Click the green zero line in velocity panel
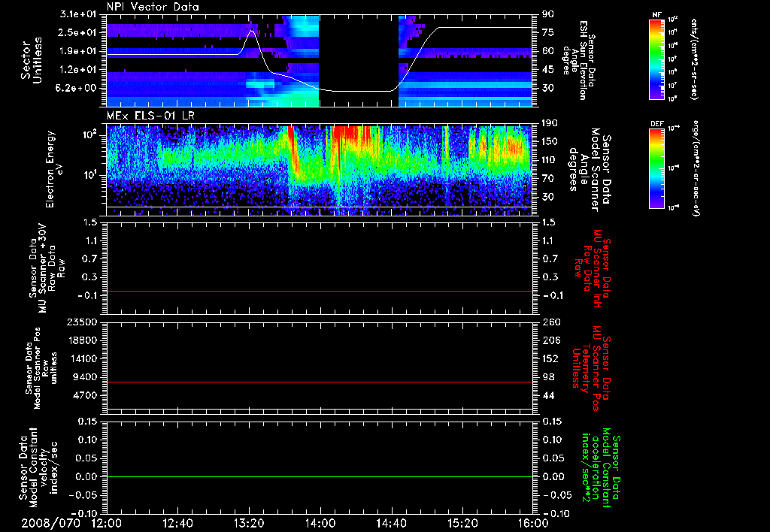 tap(320, 476)
